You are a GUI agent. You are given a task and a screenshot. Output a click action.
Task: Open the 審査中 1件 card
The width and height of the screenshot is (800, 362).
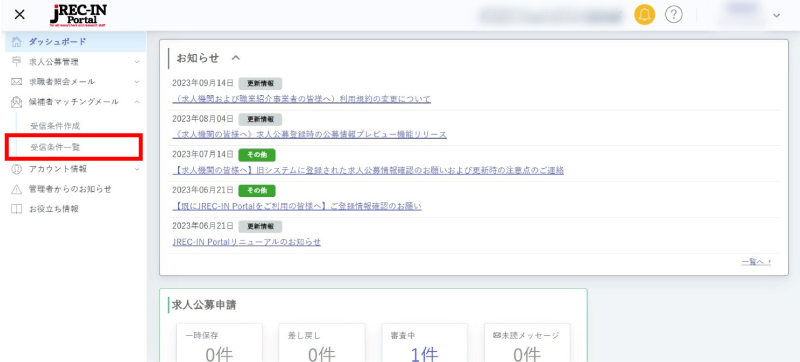424,343
